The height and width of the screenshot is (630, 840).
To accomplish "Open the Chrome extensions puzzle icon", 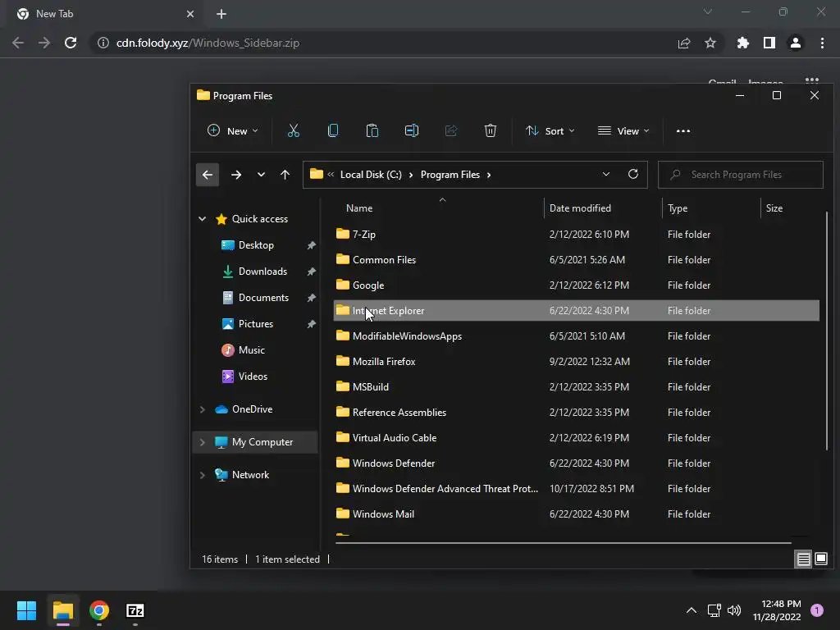I will [x=743, y=43].
